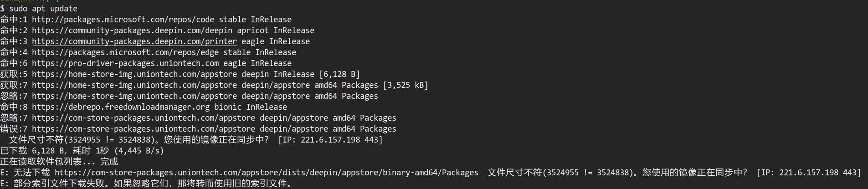Click the underlined community-packages.deepin.com/printer link

click(x=134, y=41)
